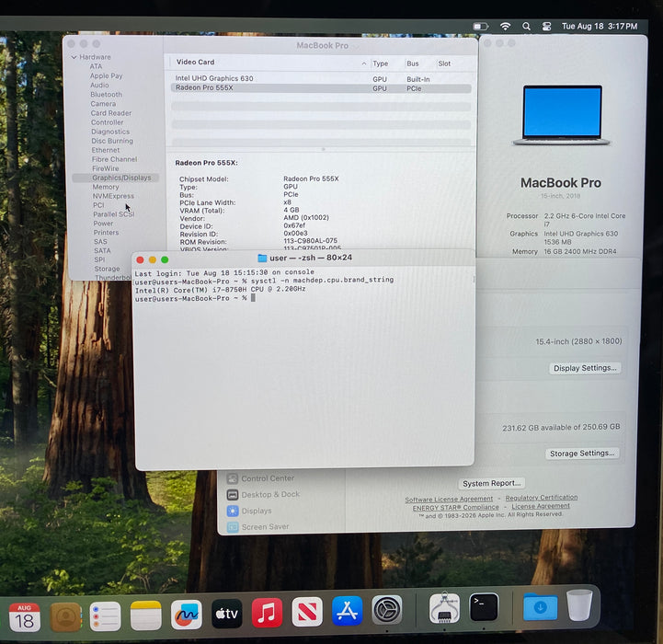The width and height of the screenshot is (663, 644).
Task: Open Apple TV in dock
Action: [226, 614]
